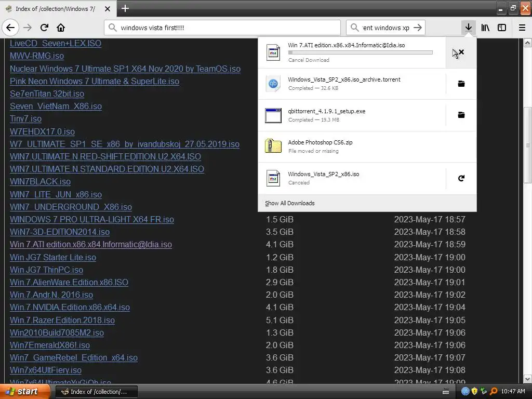The image size is (532, 399).
Task: Select the Index of /collection/Windows 7 tab
Action: [x=58, y=9]
